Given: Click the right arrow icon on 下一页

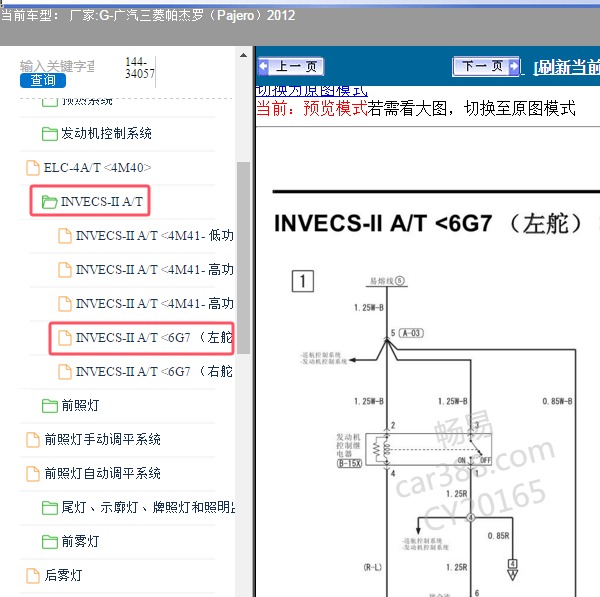Looking at the screenshot, I should pos(514,67).
